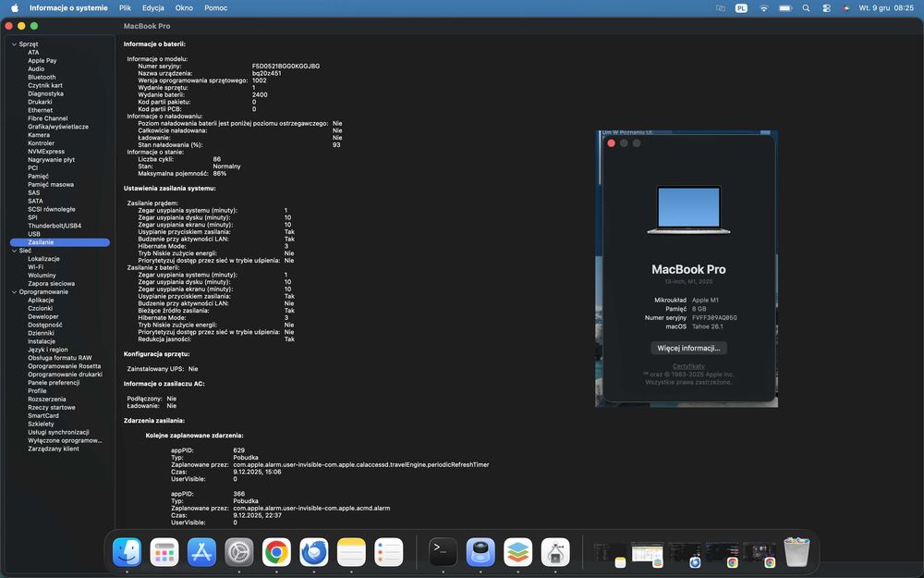This screenshot has height=578, width=924.
Task: Select Diagnostyka in the sidebar
Action: coord(45,93)
